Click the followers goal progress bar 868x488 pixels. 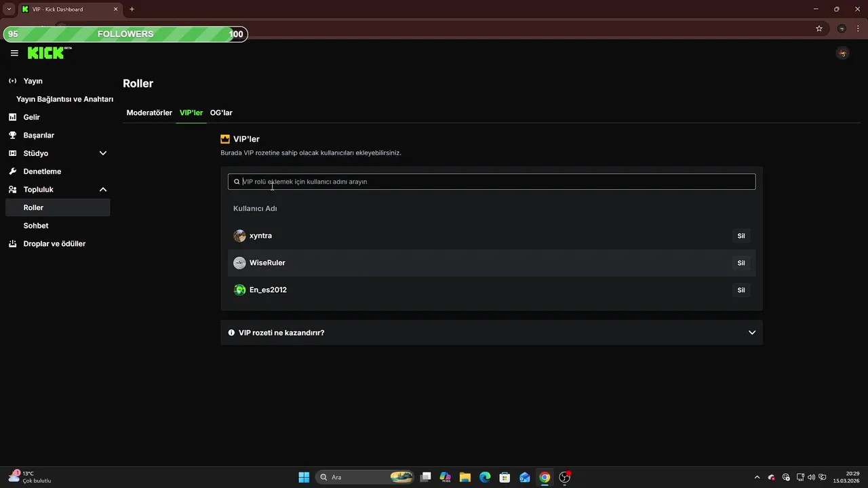click(125, 34)
